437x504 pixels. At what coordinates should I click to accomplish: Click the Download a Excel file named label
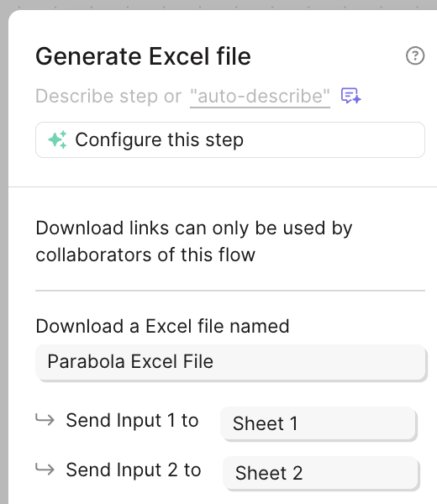[162, 326]
